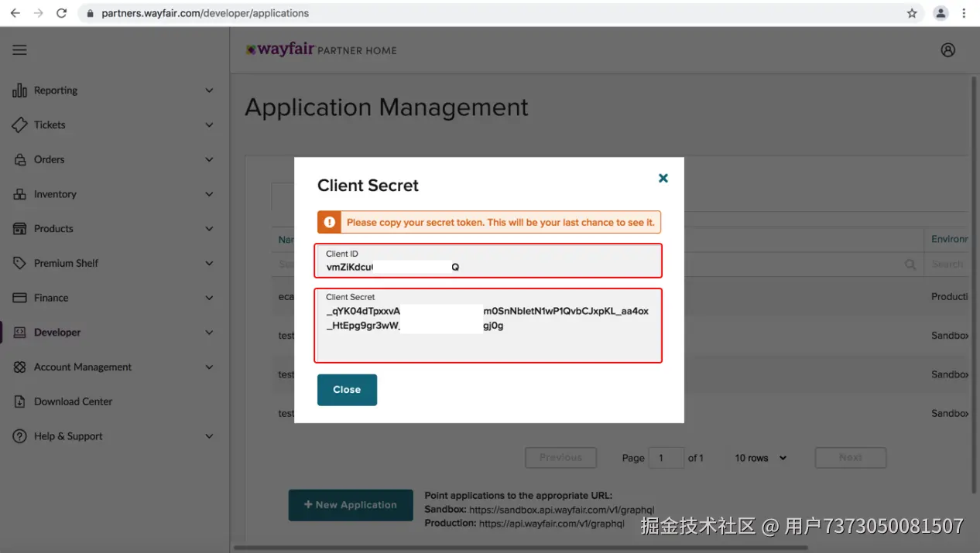Reload the page with the refresh icon
The height and width of the screenshot is (553, 980).
pyautogui.click(x=62, y=13)
